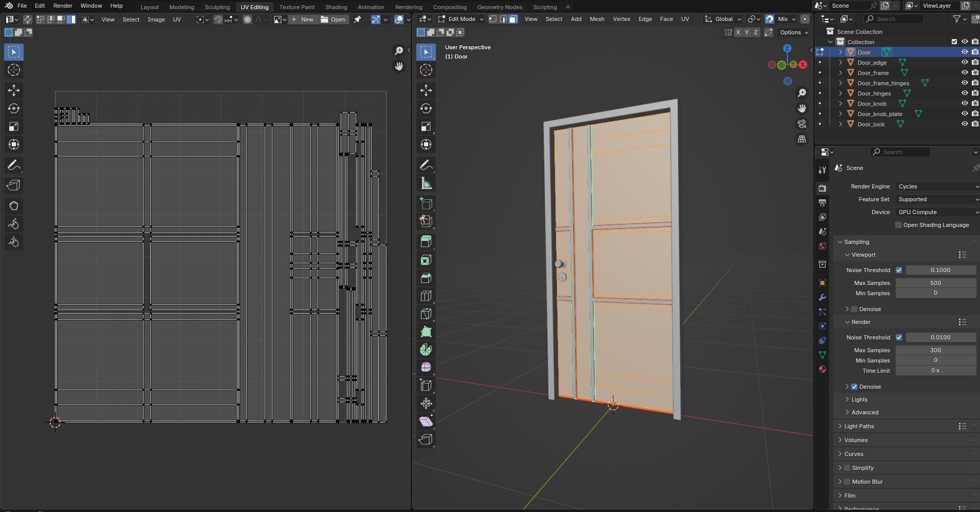
Task: Disable rendering for Door_lock
Action: 975,124
